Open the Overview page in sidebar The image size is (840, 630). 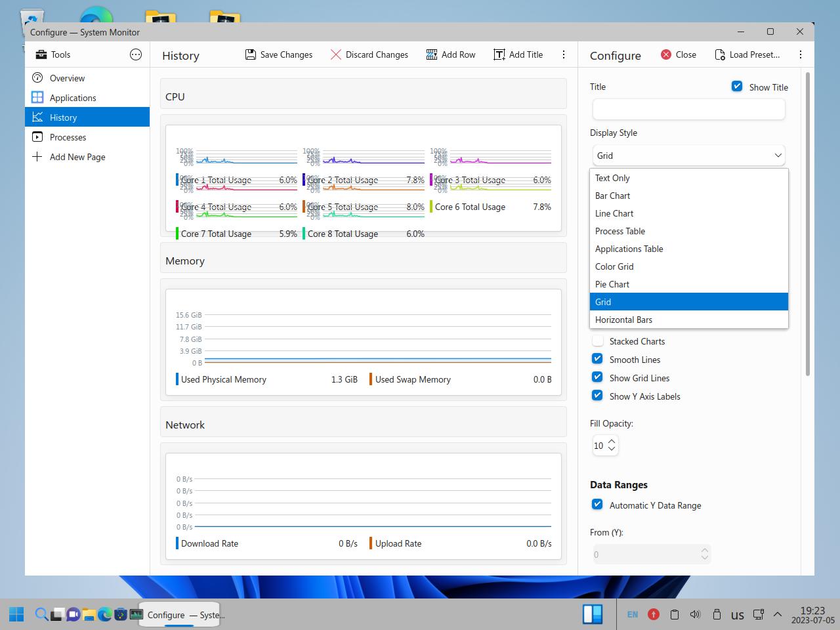[67, 78]
